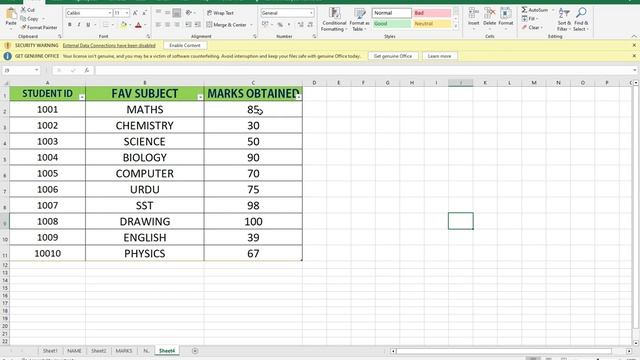This screenshot has height=360, width=640.
Task: Add a new sheet with plus button
Action: click(195, 351)
